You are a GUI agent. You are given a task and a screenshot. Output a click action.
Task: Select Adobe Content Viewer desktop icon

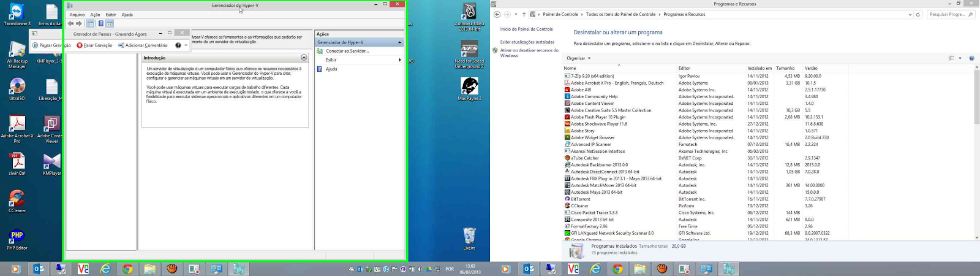pos(51,129)
